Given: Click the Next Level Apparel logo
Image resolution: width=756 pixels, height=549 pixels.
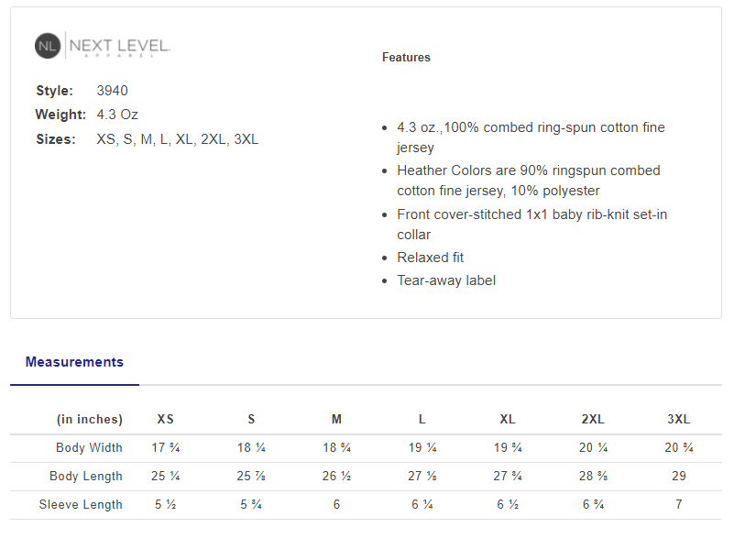Looking at the screenshot, I should click(x=103, y=46).
